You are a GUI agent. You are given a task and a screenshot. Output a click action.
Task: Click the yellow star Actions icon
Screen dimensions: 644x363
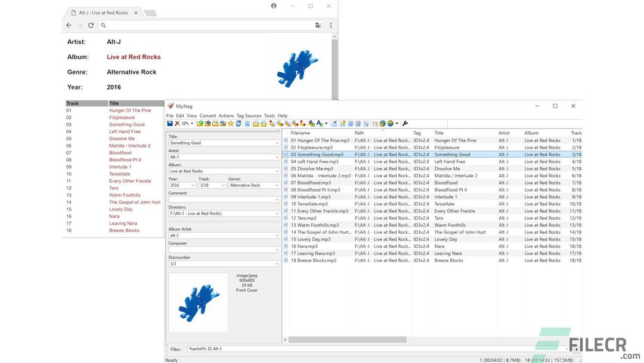(x=231, y=123)
